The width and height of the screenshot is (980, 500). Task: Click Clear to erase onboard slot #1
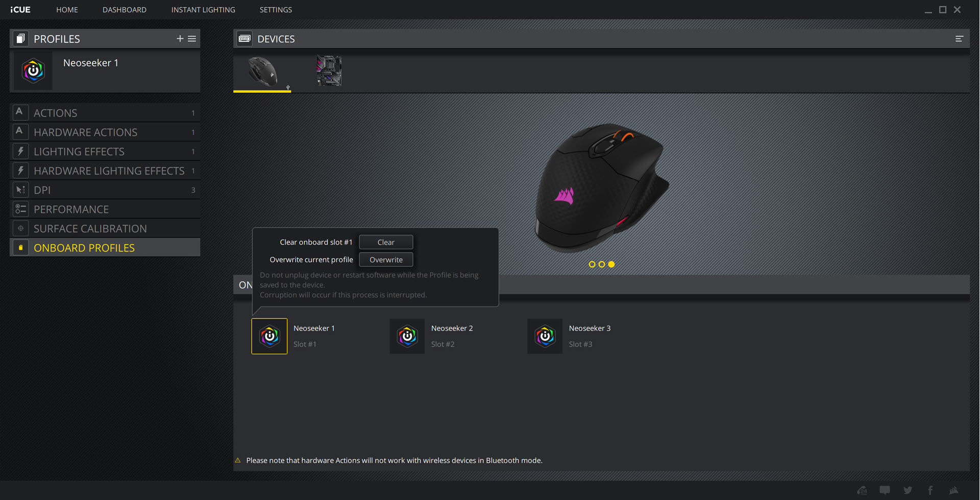click(x=386, y=242)
